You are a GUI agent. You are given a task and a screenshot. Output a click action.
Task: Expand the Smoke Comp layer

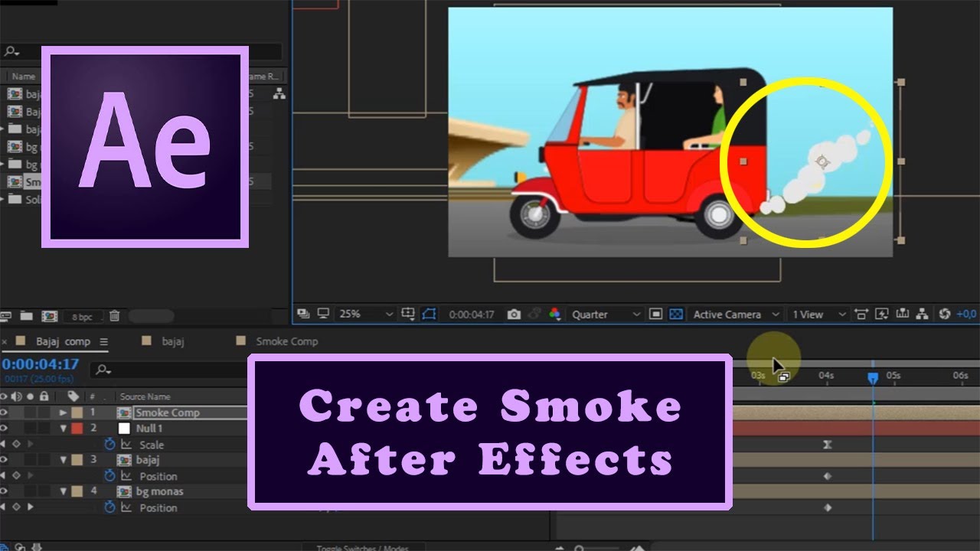click(x=64, y=412)
